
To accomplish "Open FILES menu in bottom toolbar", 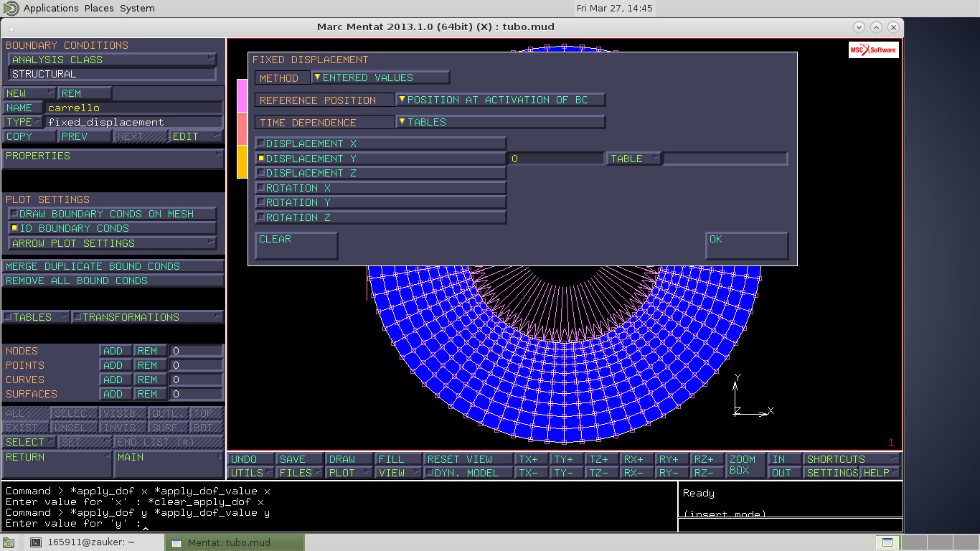I will (x=300, y=473).
